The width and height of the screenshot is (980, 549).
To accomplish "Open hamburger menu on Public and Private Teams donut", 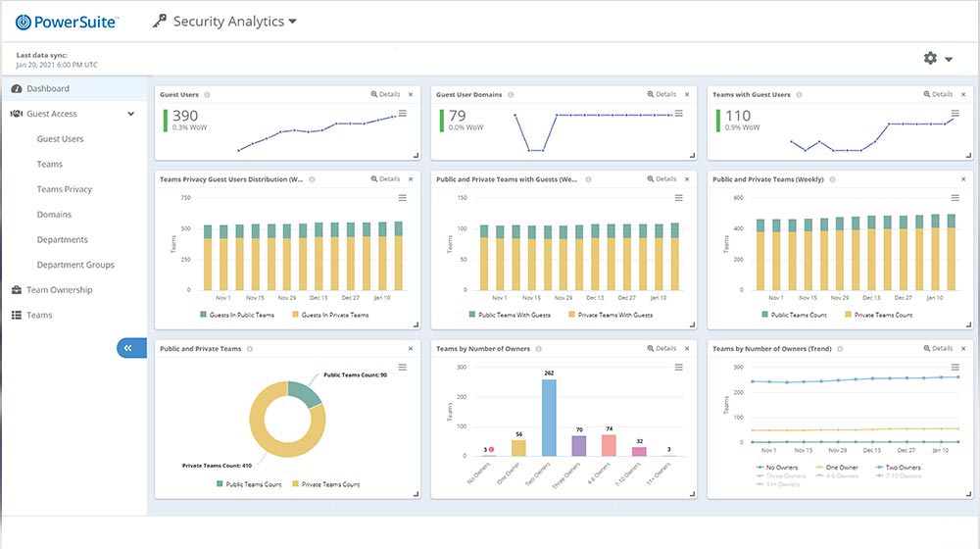I will (402, 367).
